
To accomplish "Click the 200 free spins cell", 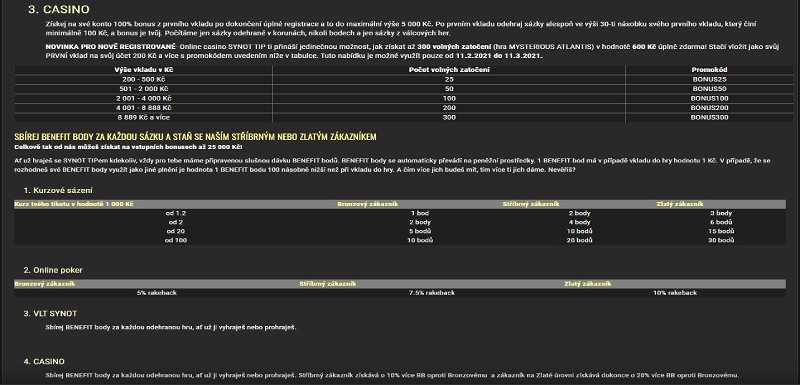I will (449, 108).
